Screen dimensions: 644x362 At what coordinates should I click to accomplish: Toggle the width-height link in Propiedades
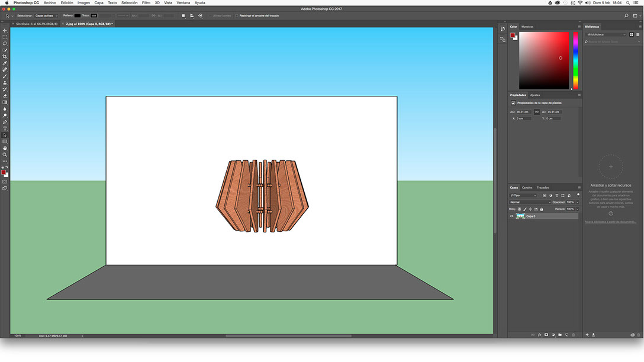536,112
